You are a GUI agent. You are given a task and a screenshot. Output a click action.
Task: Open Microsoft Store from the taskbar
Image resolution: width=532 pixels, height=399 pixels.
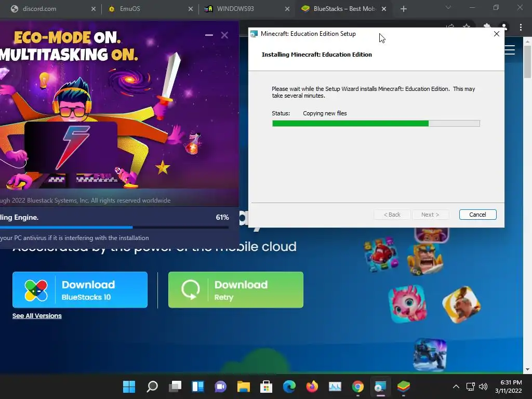(x=267, y=387)
